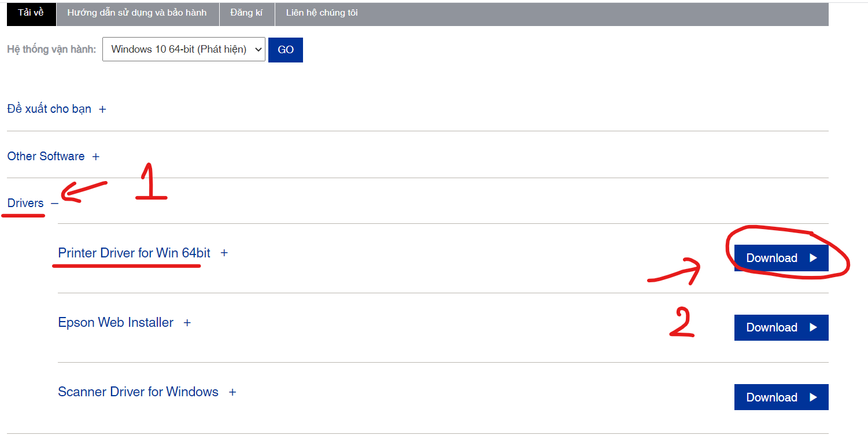The image size is (868, 435).
Task: Expand Scanner Driver for Windows plus icon
Action: pyautogui.click(x=232, y=392)
